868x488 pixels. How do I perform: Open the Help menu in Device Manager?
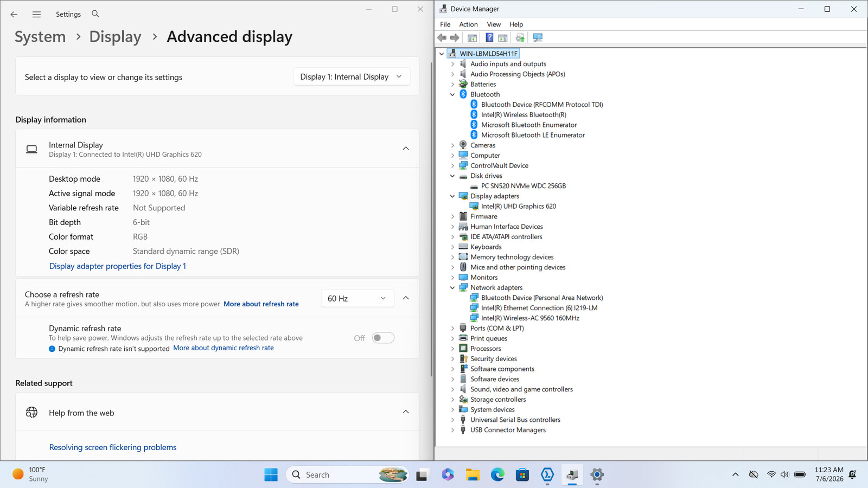(516, 24)
